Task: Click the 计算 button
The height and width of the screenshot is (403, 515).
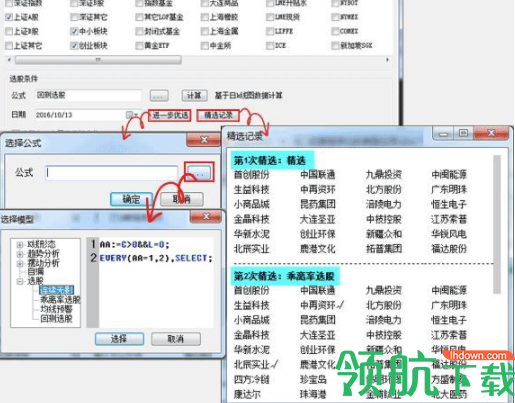Action: [x=194, y=96]
